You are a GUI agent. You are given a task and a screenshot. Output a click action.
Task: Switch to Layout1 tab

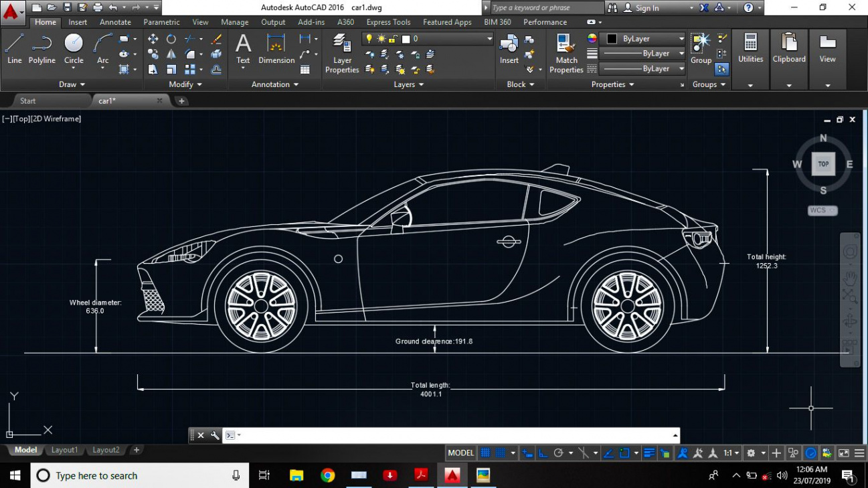tap(64, 450)
